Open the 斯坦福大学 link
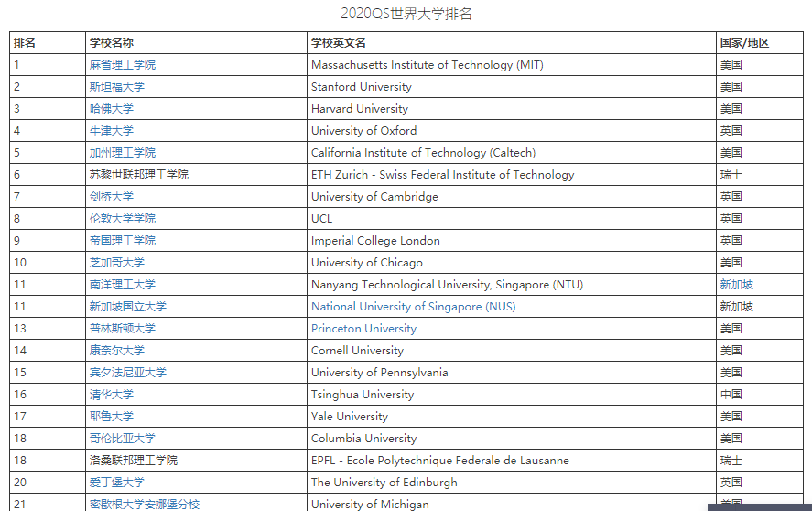Viewport: 812px width, 511px height. 116,87
